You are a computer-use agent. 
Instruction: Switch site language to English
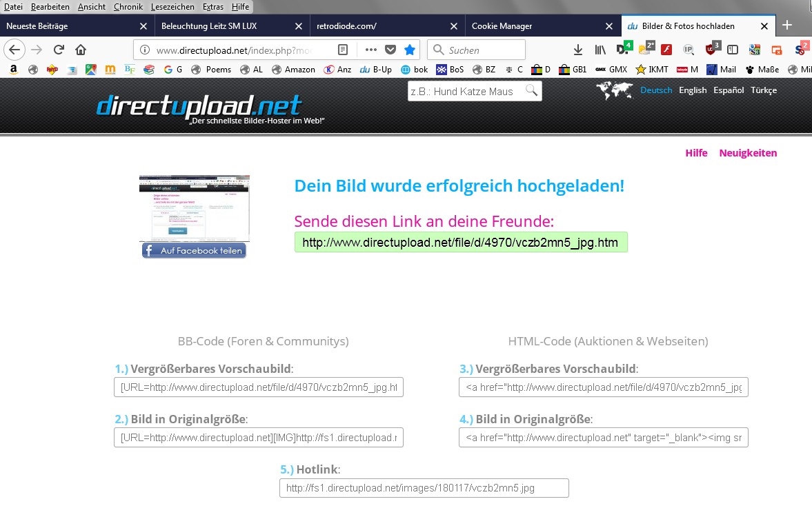pos(693,90)
